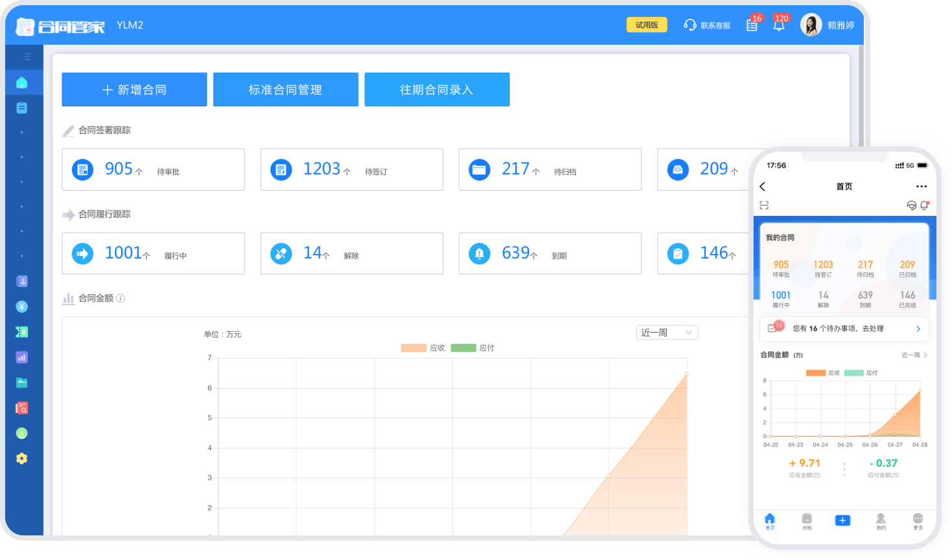Tap 905 待审批 on the phone
The height and width of the screenshot is (560, 952).
click(x=781, y=268)
